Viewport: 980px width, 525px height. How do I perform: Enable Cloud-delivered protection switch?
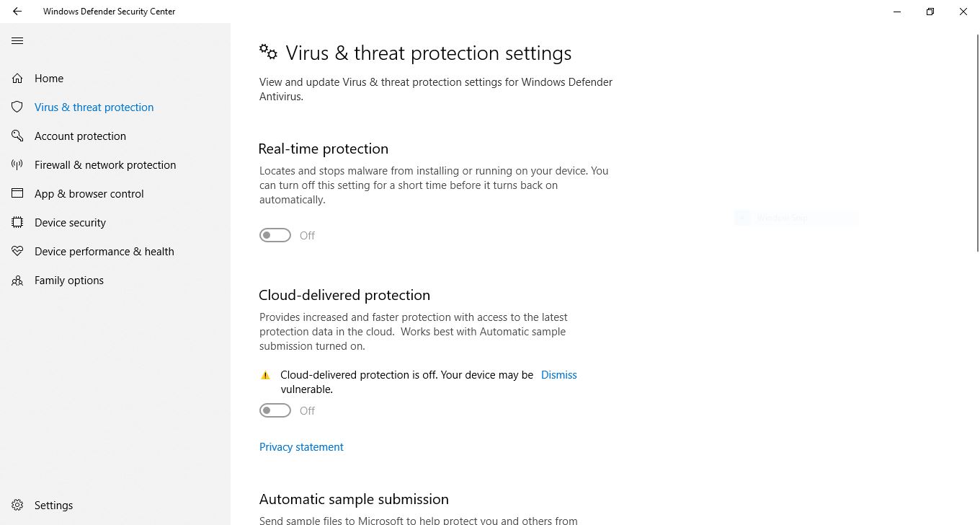275,411
